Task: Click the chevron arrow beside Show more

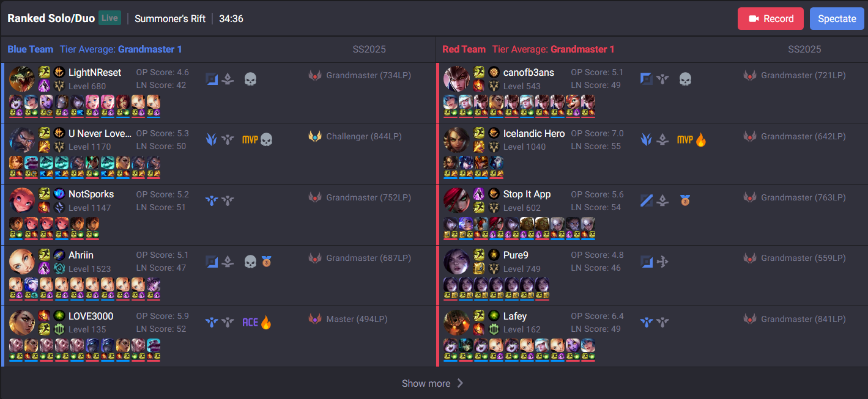Action: point(460,383)
